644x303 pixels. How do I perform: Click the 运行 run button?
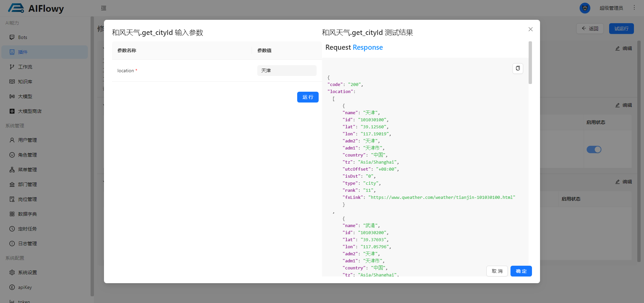[308, 97]
